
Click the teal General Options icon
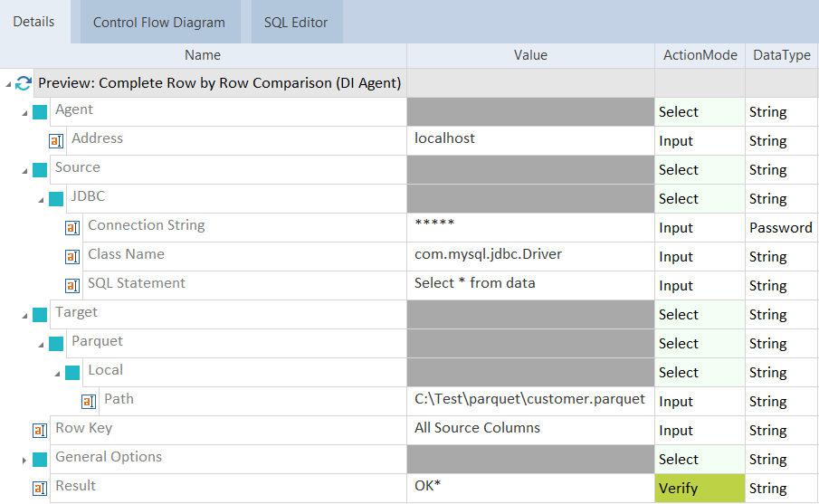point(40,460)
